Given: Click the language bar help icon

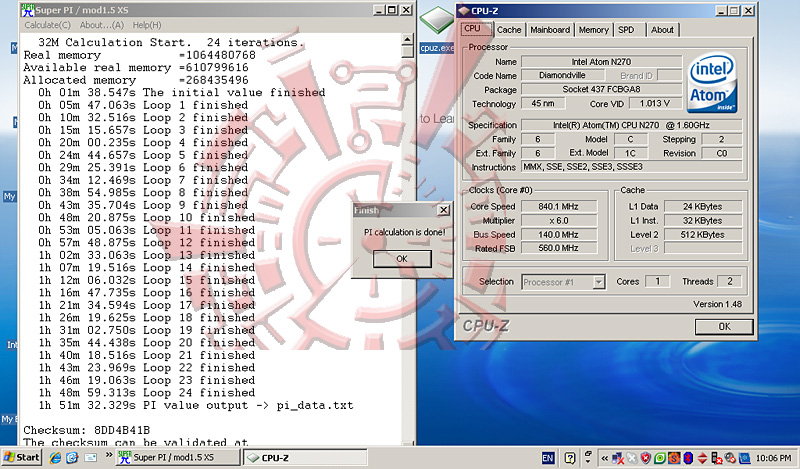Looking at the screenshot, I should (x=570, y=458).
